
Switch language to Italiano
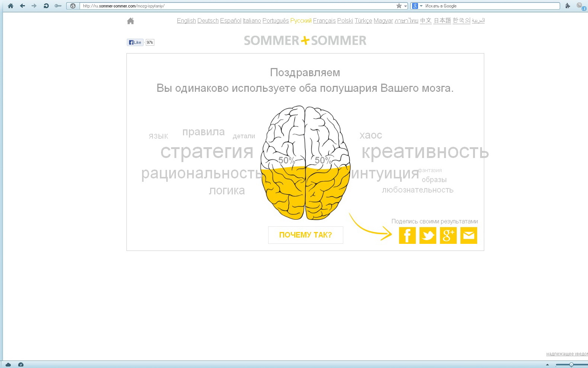tap(252, 21)
